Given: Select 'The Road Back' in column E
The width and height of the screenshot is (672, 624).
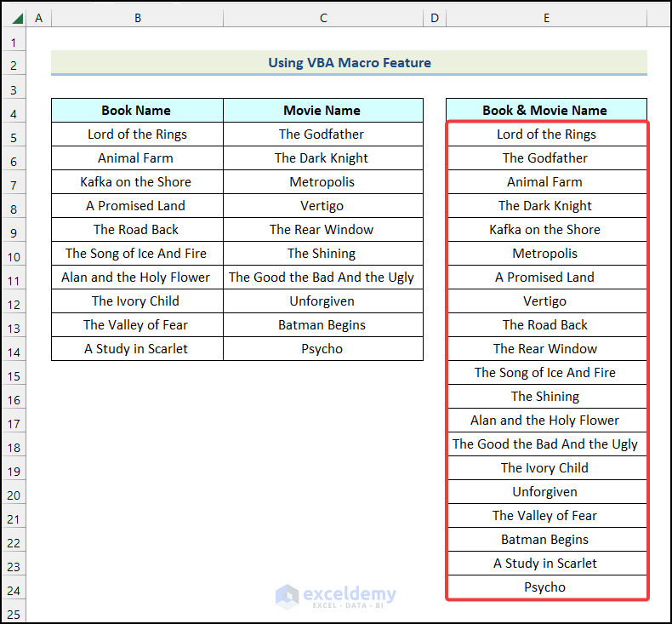Looking at the screenshot, I should pos(546,325).
